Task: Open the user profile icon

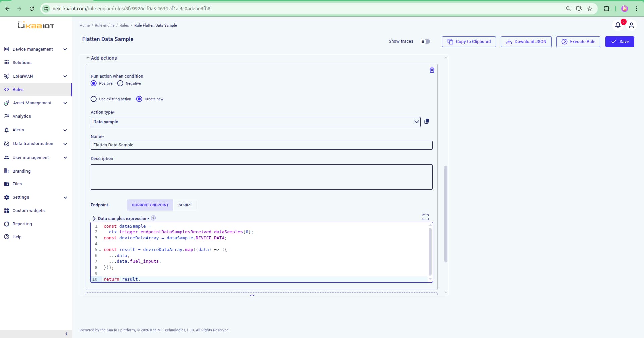Action: (x=631, y=25)
